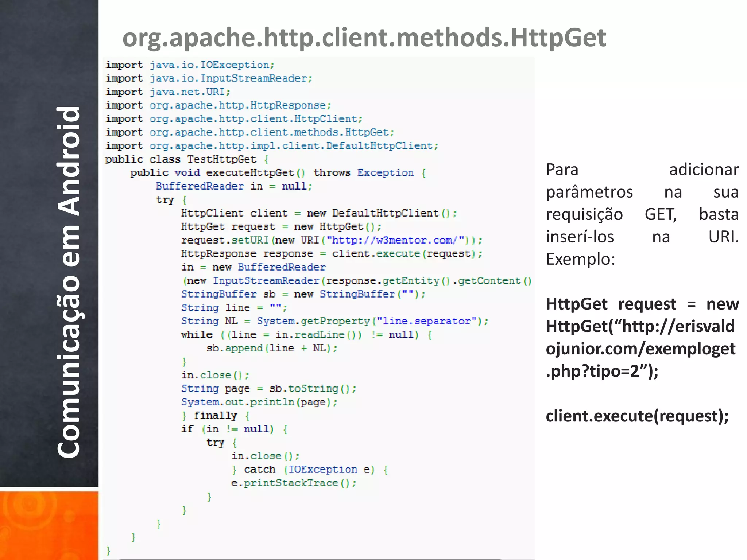
Task: Click the bold text .php?tipo=2”);
Action: [x=602, y=371]
